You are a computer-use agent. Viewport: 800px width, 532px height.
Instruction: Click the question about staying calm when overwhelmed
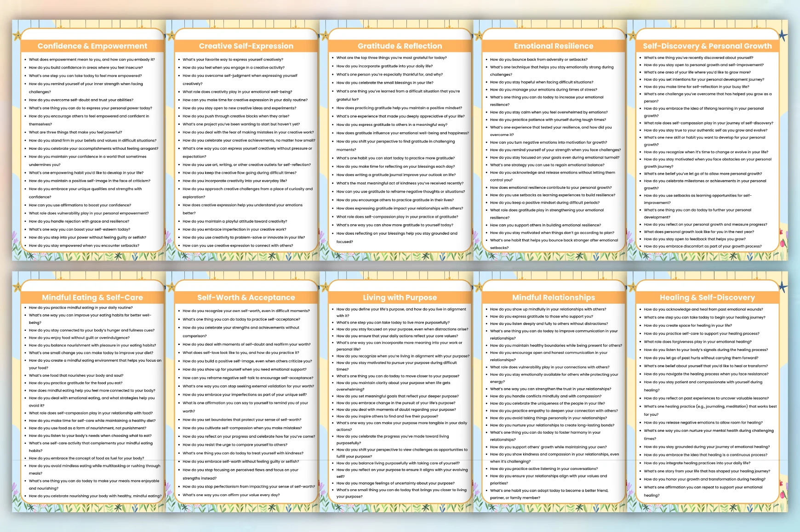tap(549, 112)
